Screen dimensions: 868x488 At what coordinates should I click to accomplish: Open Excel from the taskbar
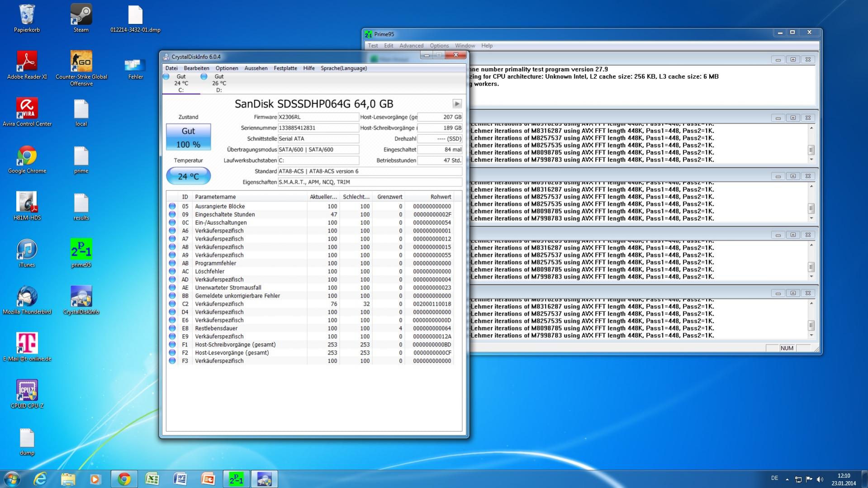click(152, 479)
